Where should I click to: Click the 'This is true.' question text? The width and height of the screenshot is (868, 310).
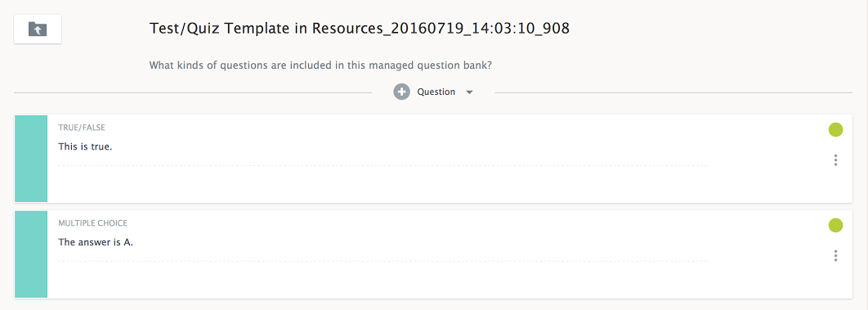[x=85, y=146]
